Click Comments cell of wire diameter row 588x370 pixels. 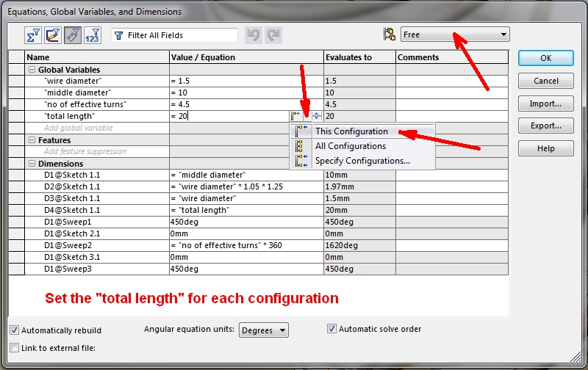452,81
